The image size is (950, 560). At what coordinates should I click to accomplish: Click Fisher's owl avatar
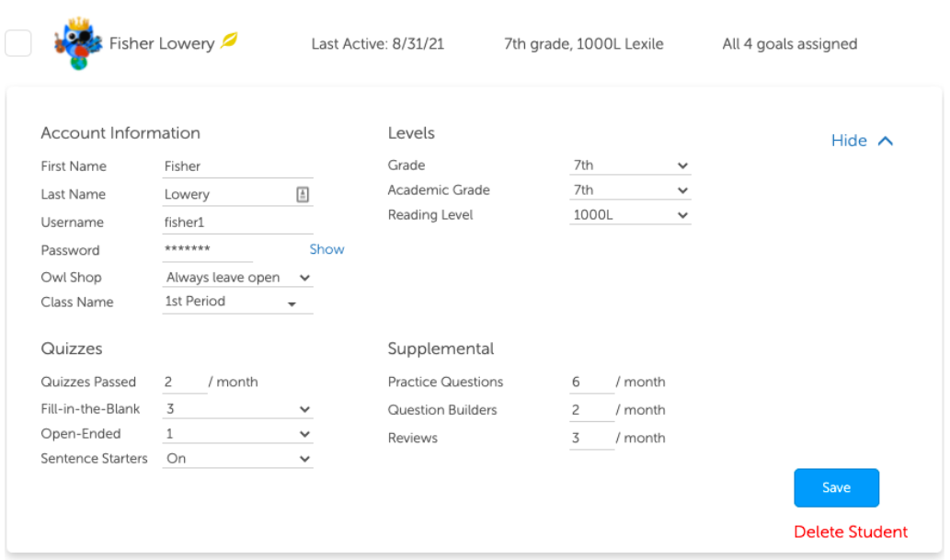click(x=79, y=43)
